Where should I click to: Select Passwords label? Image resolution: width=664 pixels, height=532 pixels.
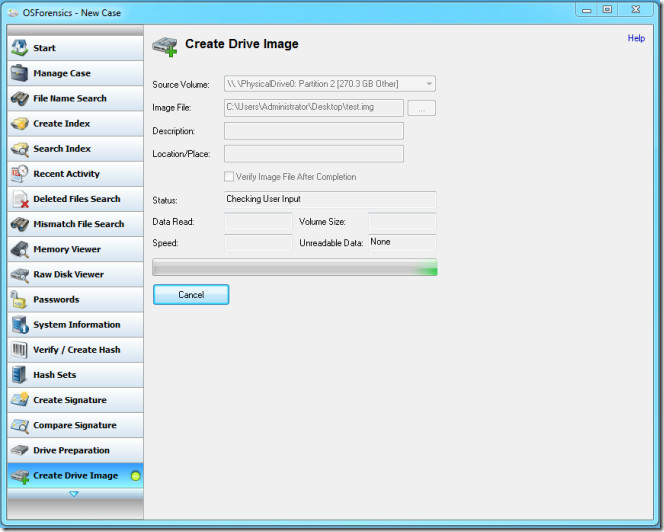tap(56, 299)
